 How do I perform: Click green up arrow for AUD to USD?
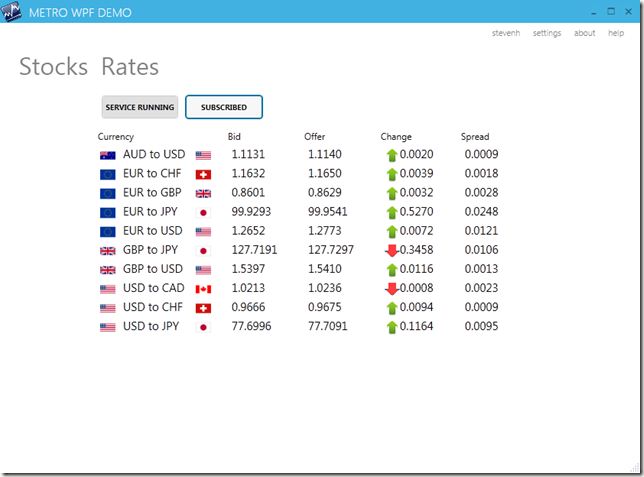392,155
